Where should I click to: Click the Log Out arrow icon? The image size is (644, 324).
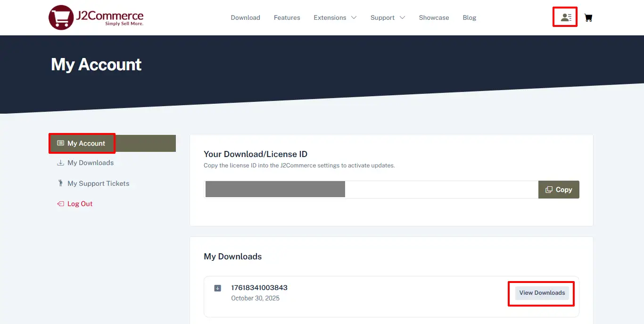pyautogui.click(x=60, y=204)
